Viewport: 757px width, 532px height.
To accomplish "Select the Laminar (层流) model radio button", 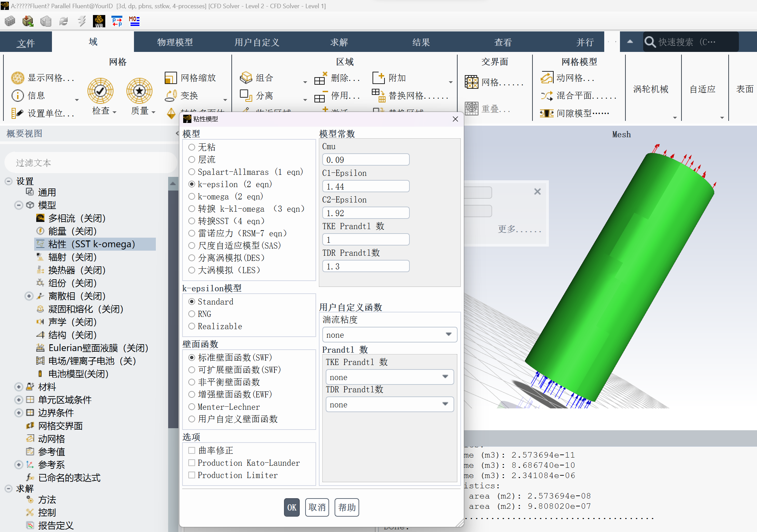I will (x=192, y=159).
